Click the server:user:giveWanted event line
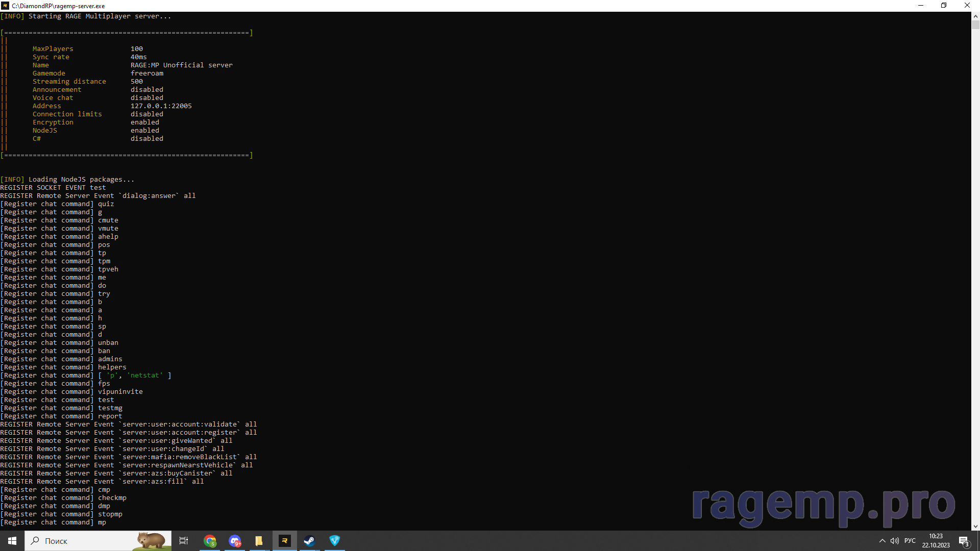 (x=116, y=441)
